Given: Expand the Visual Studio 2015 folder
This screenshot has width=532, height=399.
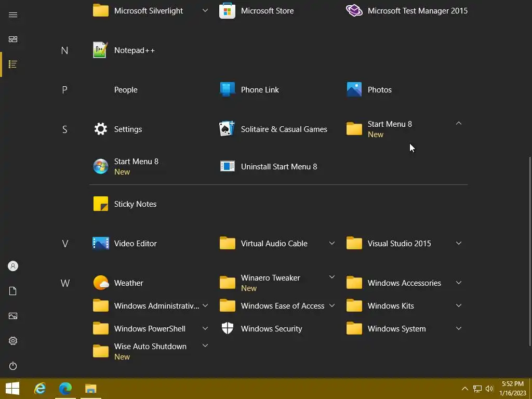Looking at the screenshot, I should click(x=458, y=243).
